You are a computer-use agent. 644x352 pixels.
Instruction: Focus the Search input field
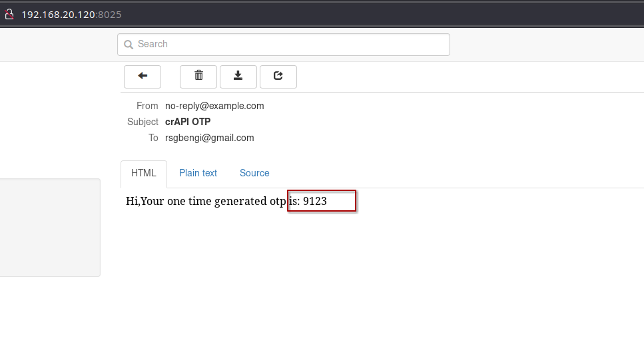286,45
